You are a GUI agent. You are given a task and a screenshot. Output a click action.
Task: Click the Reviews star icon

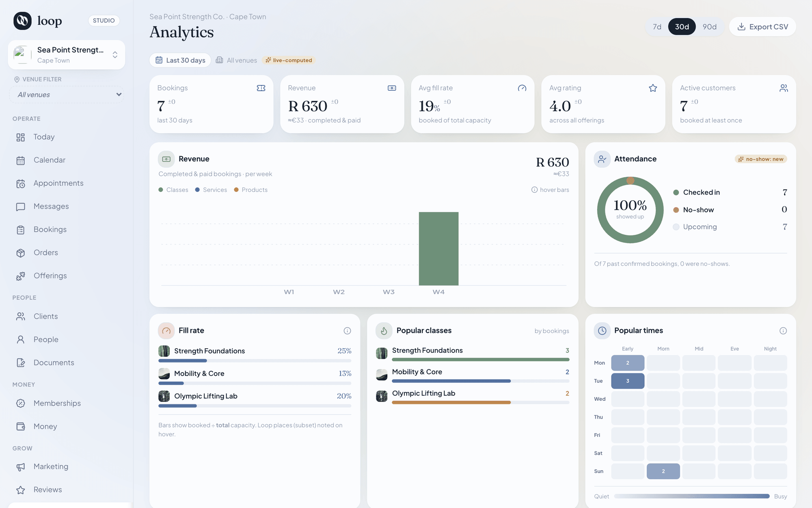(21, 490)
